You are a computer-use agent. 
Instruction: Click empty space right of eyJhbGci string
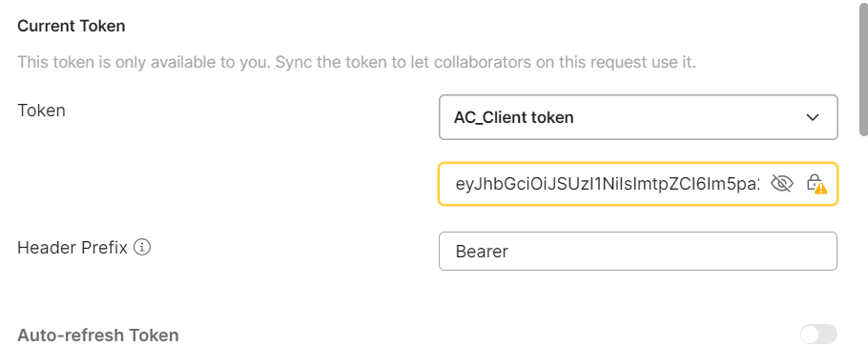(765, 184)
